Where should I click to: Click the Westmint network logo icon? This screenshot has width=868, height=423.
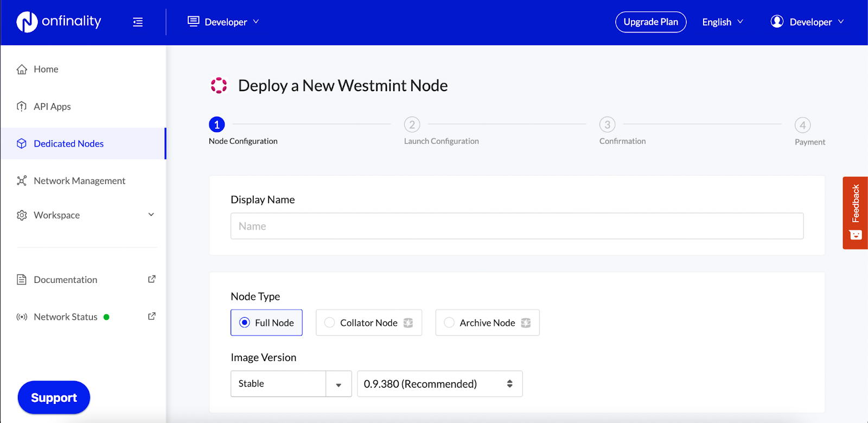[219, 85]
